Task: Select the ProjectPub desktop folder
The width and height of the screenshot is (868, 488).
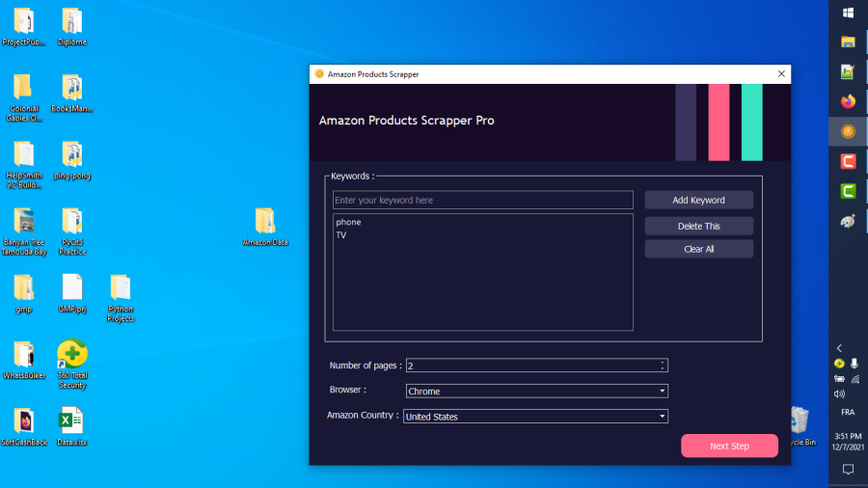Action: coord(24,27)
